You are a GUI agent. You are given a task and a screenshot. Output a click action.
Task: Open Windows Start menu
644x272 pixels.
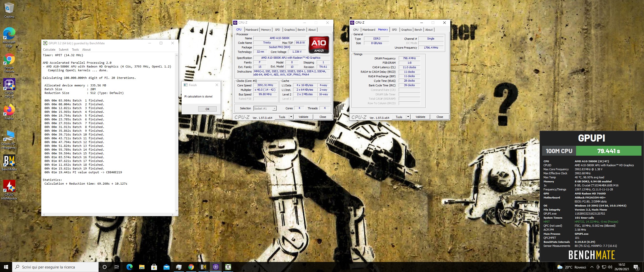coord(6,267)
